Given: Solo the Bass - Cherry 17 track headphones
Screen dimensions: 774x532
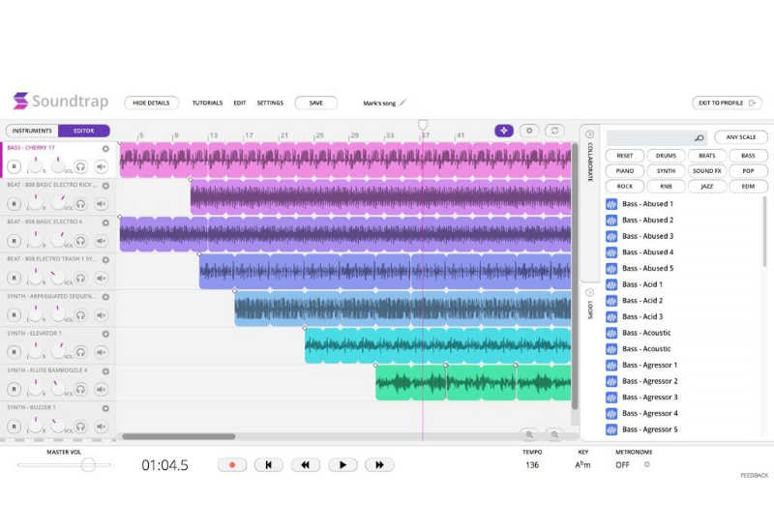Looking at the screenshot, I should pos(80,166).
